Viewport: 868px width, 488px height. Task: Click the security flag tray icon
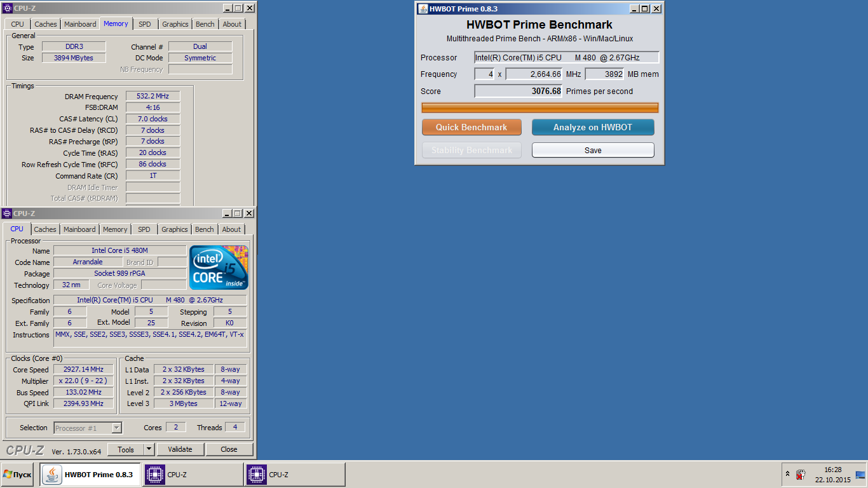point(801,475)
